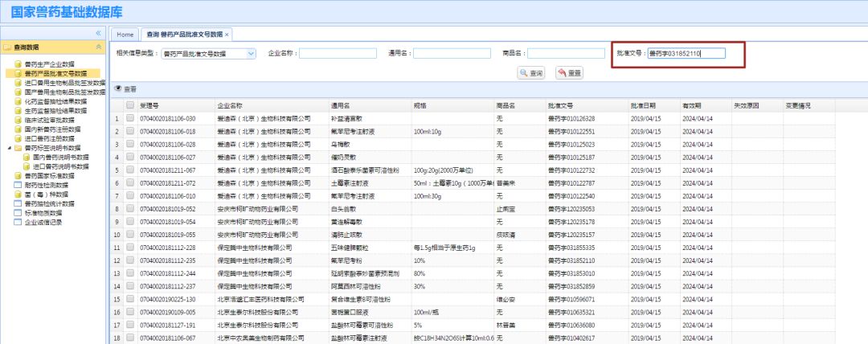Check row 4 checkbox for 催奶灵散
The height and width of the screenshot is (344, 868).
(x=130, y=157)
